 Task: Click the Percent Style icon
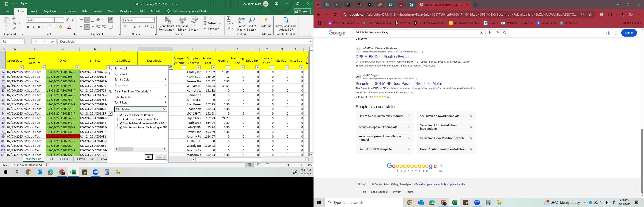[x=134, y=27]
